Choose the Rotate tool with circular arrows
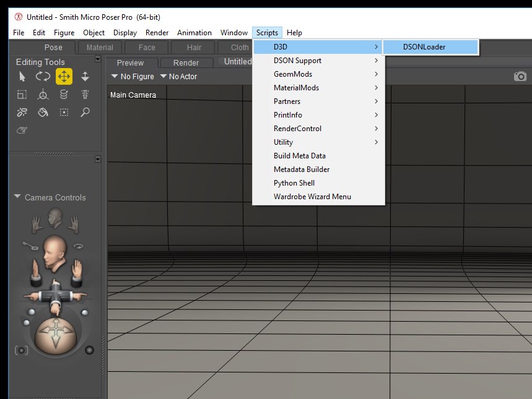532x399 pixels. [x=43, y=77]
